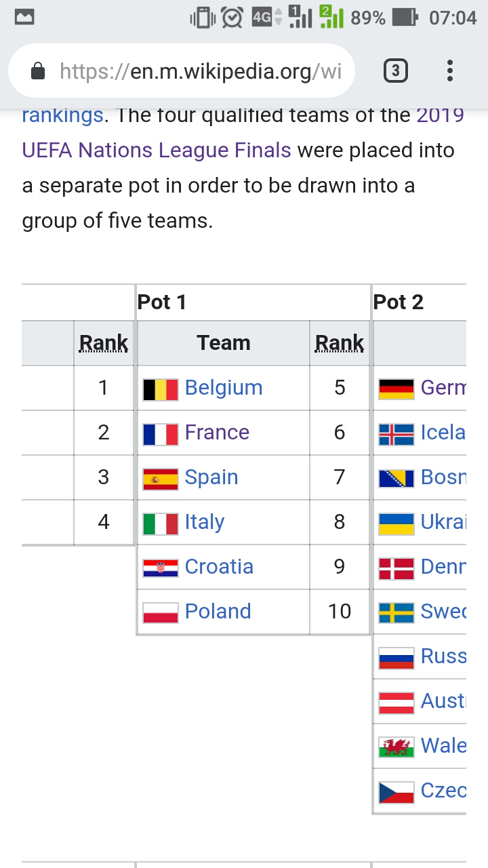Tap the Spain flag icon

[161, 478]
